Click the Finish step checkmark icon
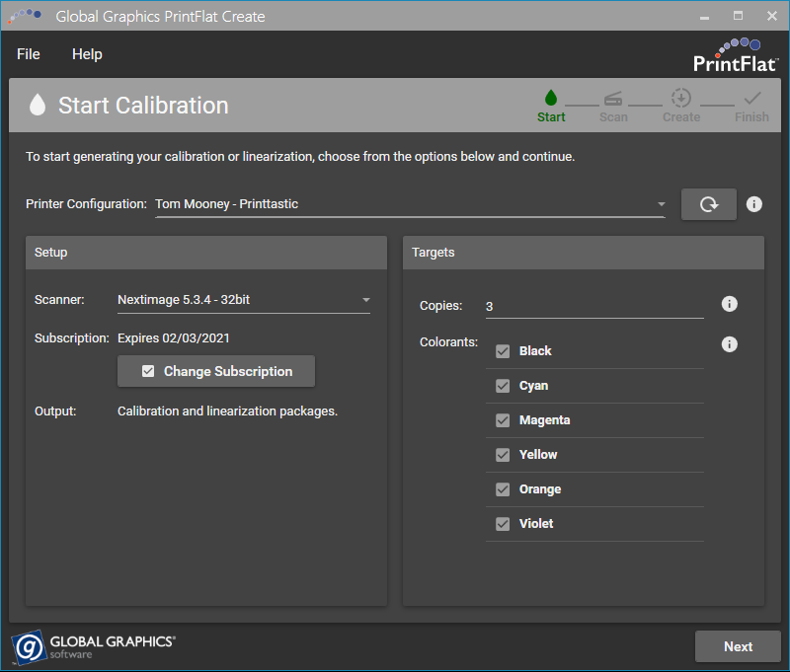 tap(751, 100)
